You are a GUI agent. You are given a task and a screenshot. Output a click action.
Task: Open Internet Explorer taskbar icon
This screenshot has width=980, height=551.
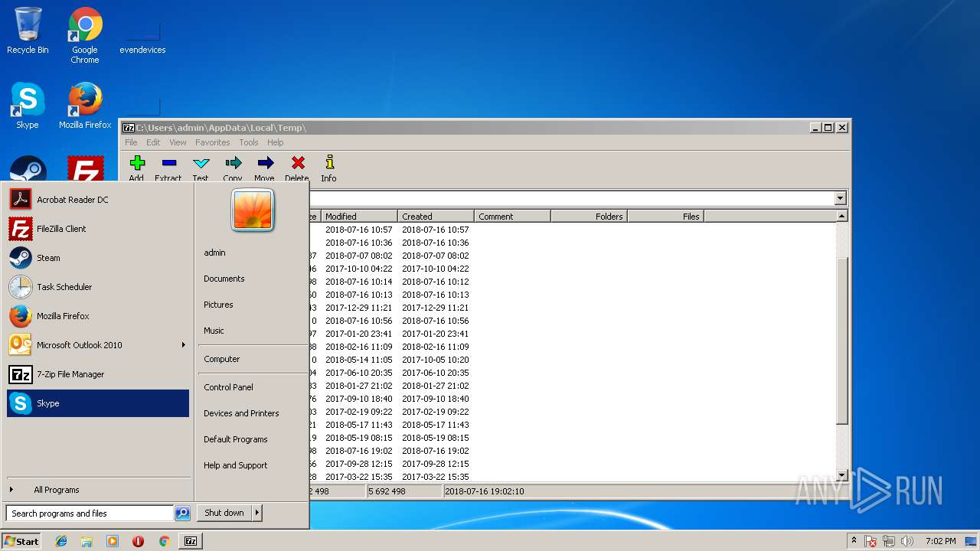click(x=61, y=541)
